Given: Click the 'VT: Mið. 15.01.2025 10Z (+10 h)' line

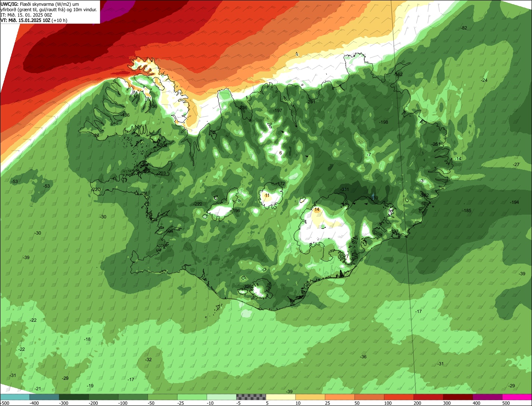Looking at the screenshot, I should [34, 20].
